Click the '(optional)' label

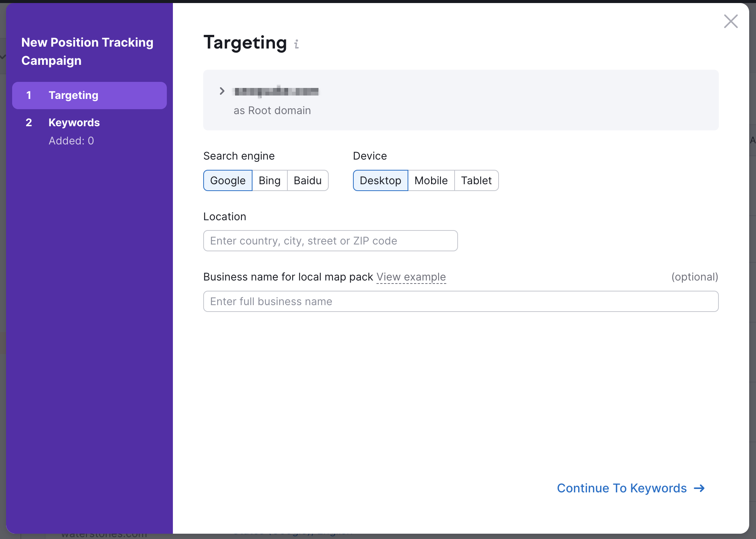click(x=695, y=277)
